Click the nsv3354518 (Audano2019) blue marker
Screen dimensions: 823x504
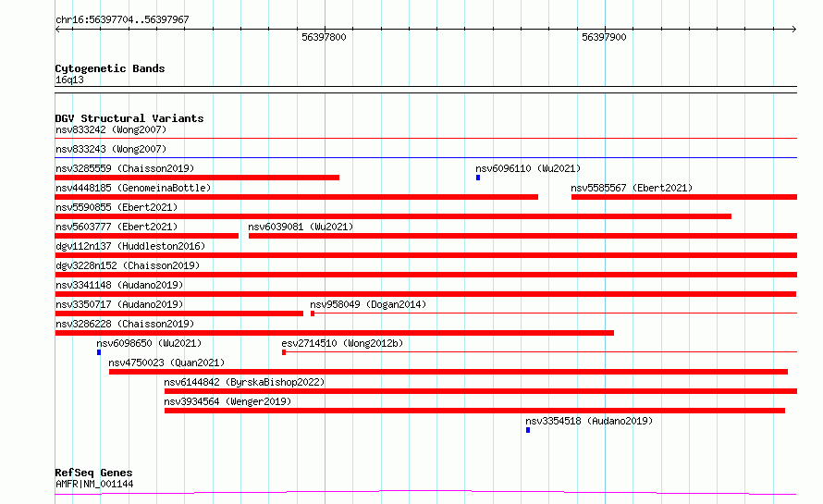528,430
